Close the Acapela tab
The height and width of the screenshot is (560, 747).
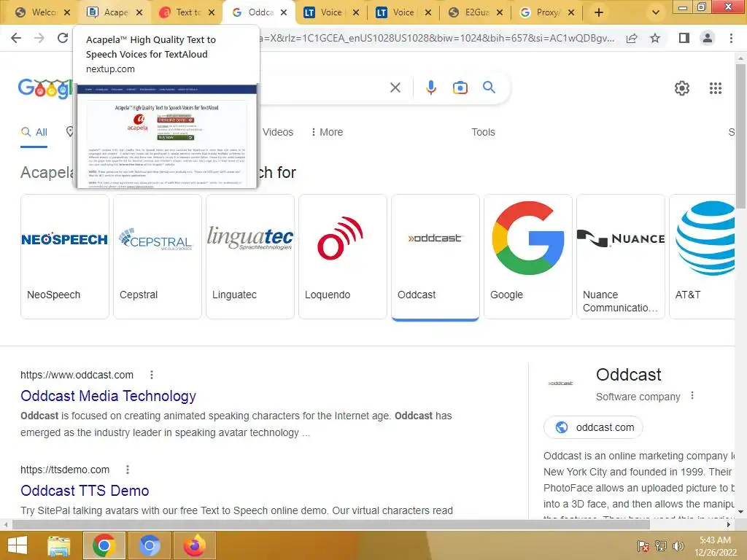(x=139, y=13)
